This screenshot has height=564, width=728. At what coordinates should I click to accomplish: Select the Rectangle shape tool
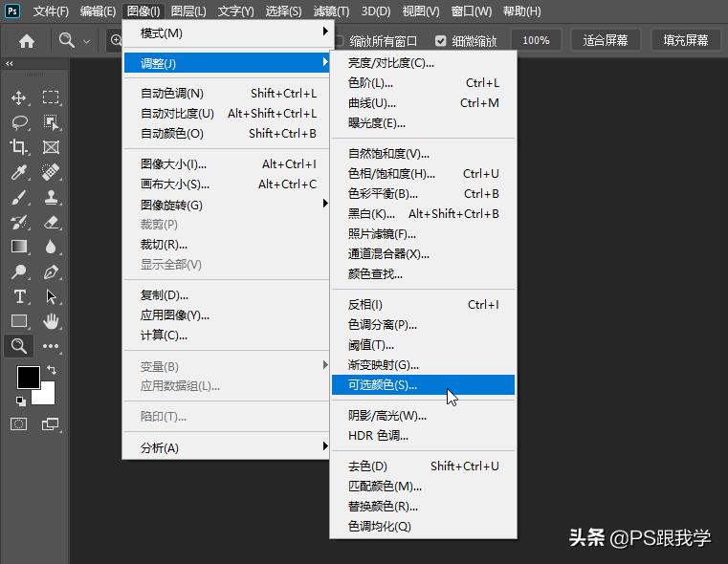tap(18, 321)
